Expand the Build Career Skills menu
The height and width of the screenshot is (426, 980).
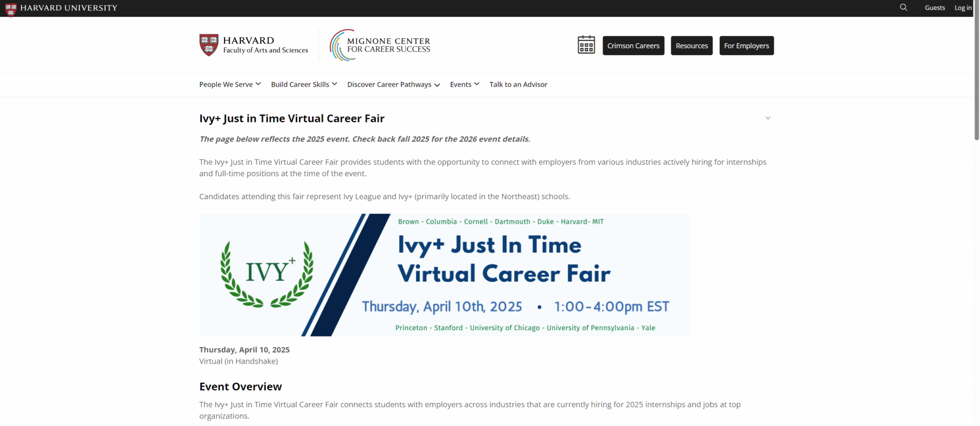tap(304, 84)
